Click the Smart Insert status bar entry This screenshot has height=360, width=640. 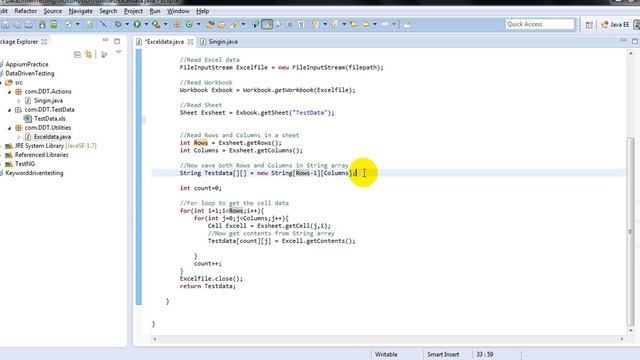(443, 354)
